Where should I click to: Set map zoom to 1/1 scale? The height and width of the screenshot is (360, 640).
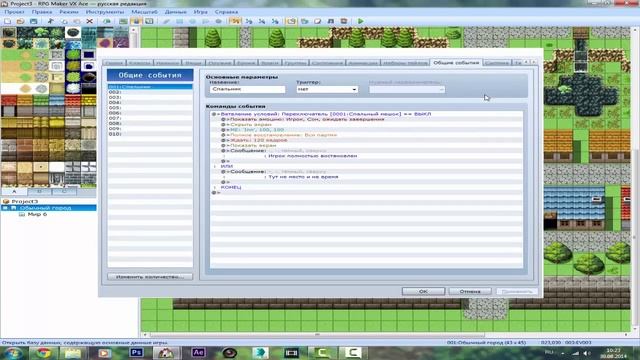[236, 21]
